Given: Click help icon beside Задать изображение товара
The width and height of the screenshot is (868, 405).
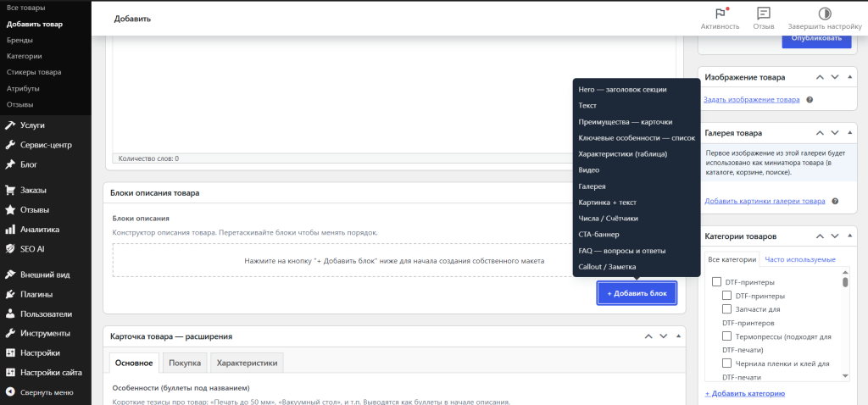Looking at the screenshot, I should click(810, 100).
